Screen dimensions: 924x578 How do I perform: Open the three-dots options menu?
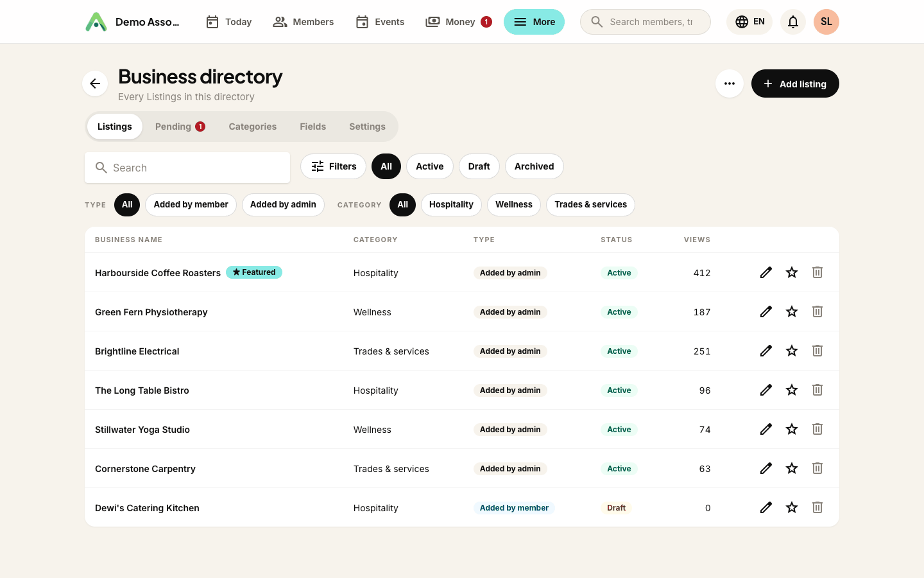coord(730,83)
